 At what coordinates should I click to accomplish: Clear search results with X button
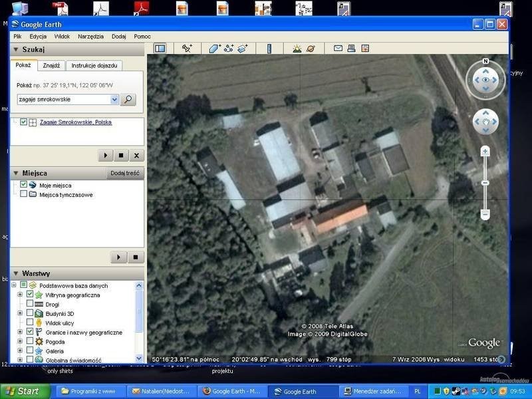pos(136,156)
